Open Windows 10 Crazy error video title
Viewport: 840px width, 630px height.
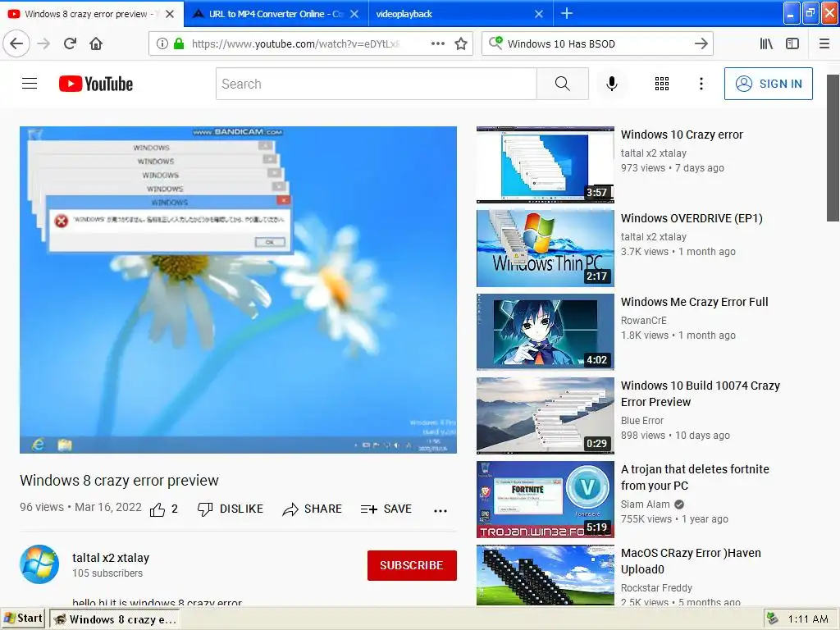click(x=682, y=135)
